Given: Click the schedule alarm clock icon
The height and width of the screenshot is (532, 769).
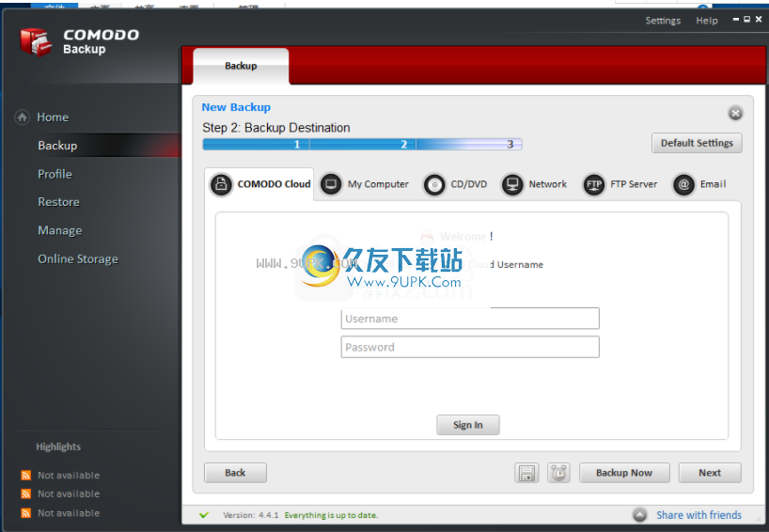Looking at the screenshot, I should [x=558, y=473].
